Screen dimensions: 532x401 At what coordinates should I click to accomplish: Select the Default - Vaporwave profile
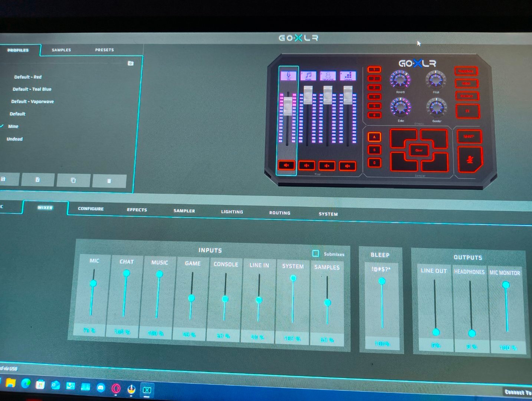(32, 101)
